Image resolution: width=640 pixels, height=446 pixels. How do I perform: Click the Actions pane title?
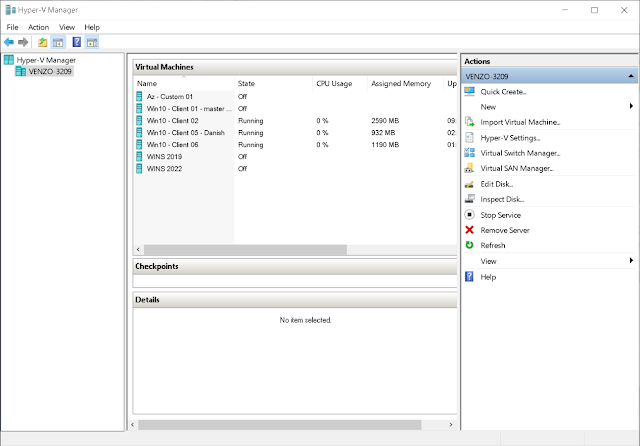click(x=477, y=61)
